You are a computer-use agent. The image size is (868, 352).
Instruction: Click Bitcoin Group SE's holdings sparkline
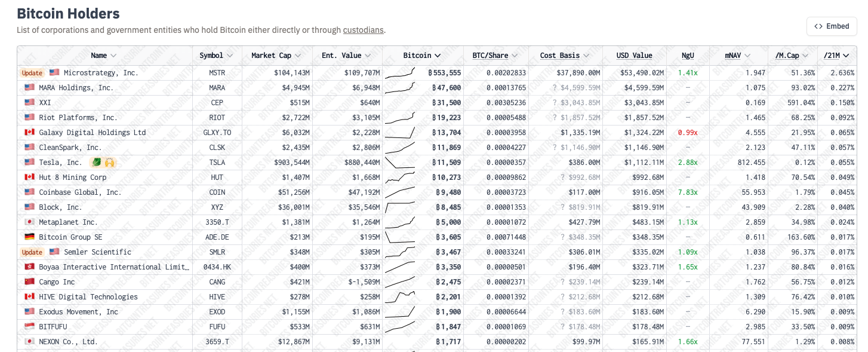(400, 237)
